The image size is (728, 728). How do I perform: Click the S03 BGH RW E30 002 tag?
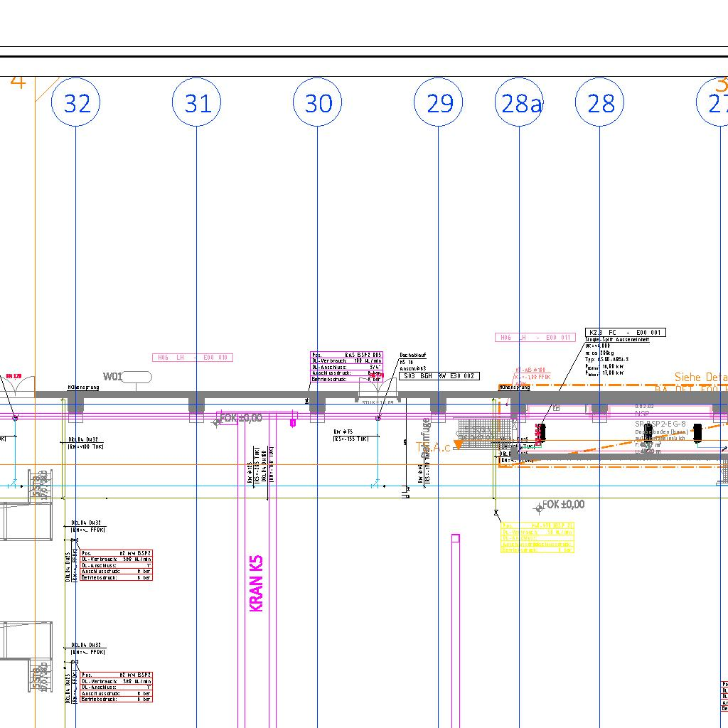(x=439, y=375)
